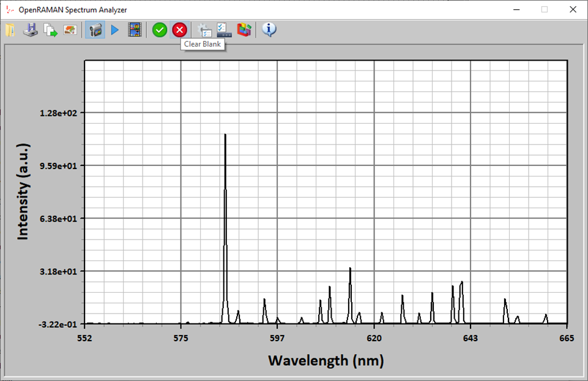
Task: Toggle the camera icon button
Action: click(94, 30)
